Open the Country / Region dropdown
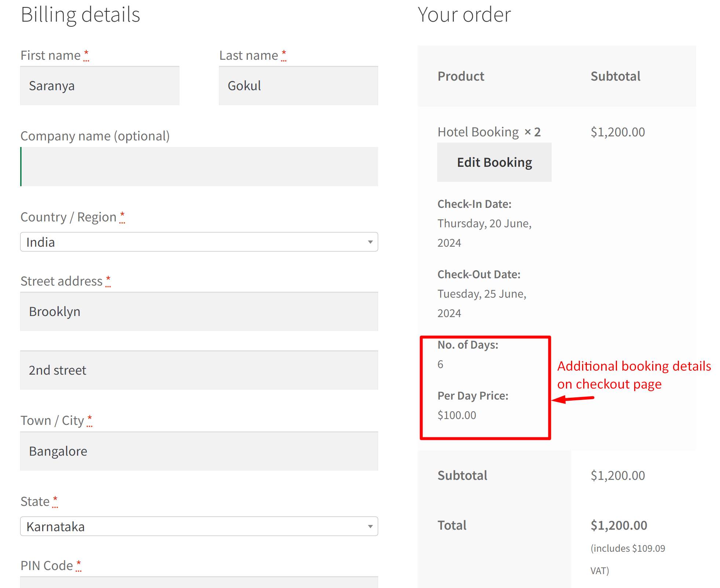This screenshot has height=588, width=720. (199, 242)
